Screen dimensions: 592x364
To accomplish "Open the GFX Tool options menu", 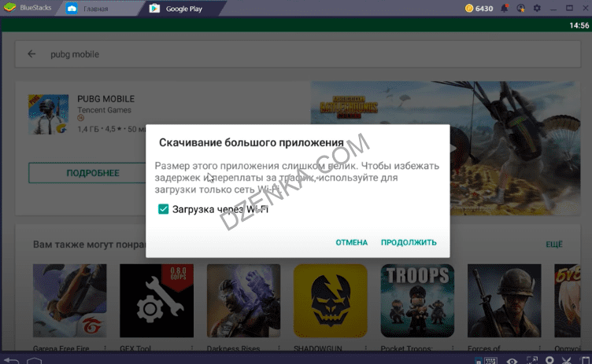I will point(192,347).
